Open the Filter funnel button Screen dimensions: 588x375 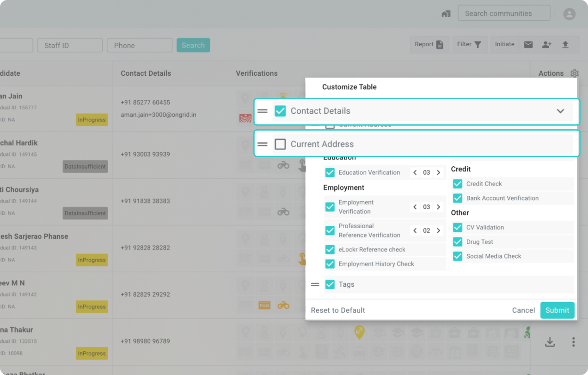tap(470, 44)
